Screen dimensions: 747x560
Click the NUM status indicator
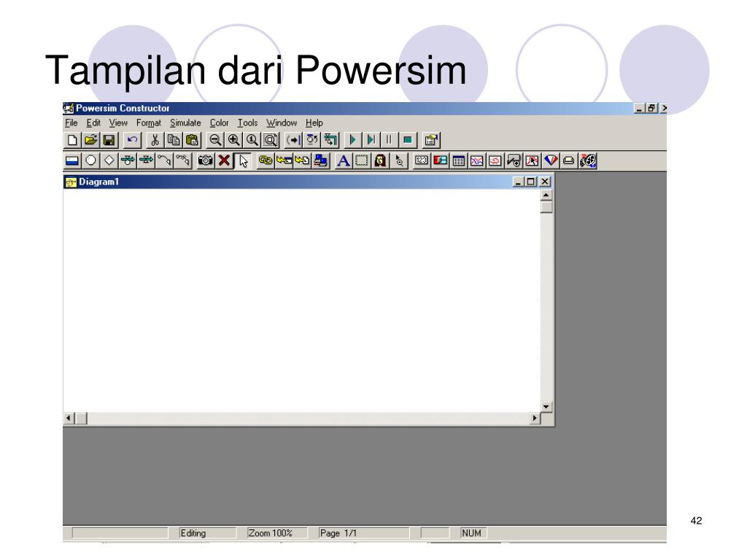472,533
